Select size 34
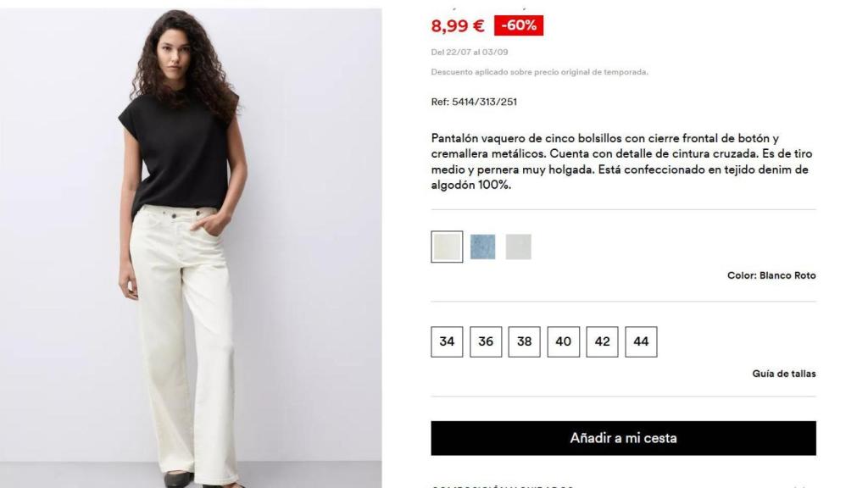Image resolution: width=868 pixels, height=488 pixels. [447, 342]
